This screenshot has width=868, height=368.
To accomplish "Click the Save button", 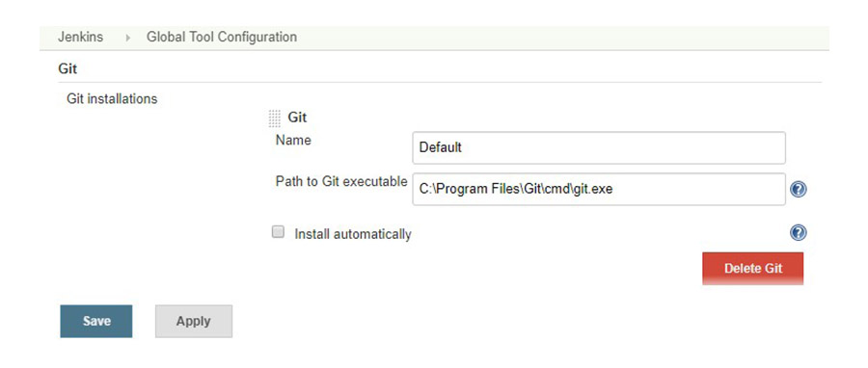I will coord(96,321).
